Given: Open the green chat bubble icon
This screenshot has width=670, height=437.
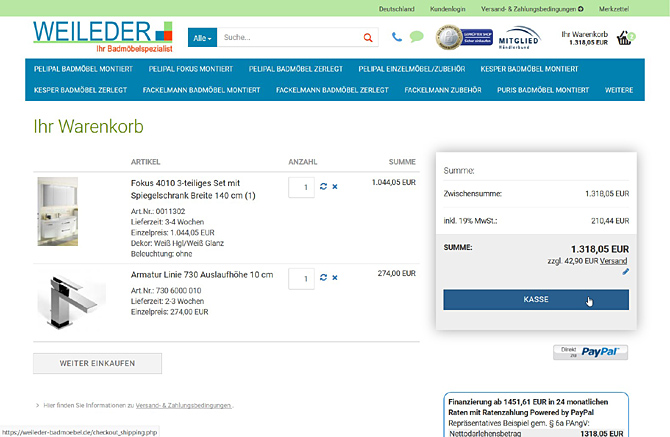Looking at the screenshot, I should 416,37.
